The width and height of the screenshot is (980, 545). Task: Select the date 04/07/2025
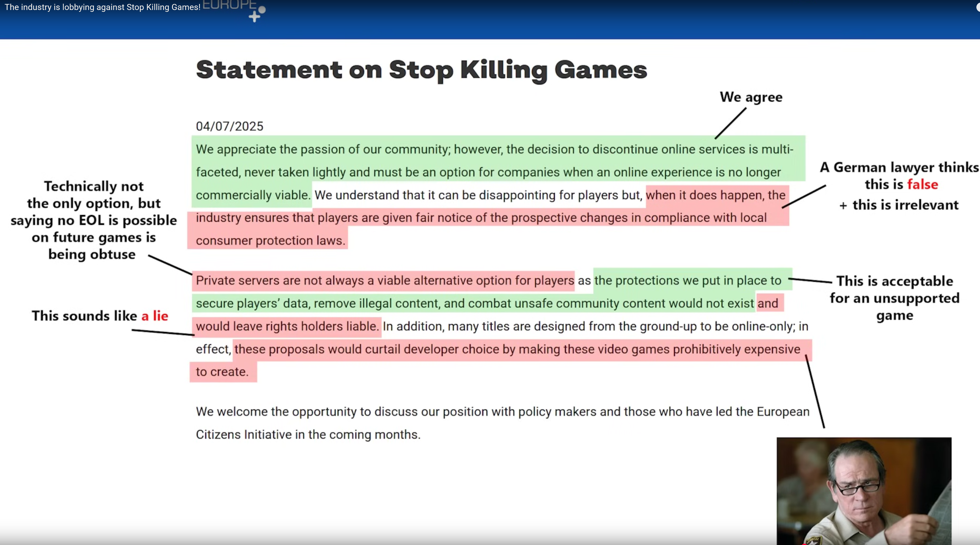[229, 126]
